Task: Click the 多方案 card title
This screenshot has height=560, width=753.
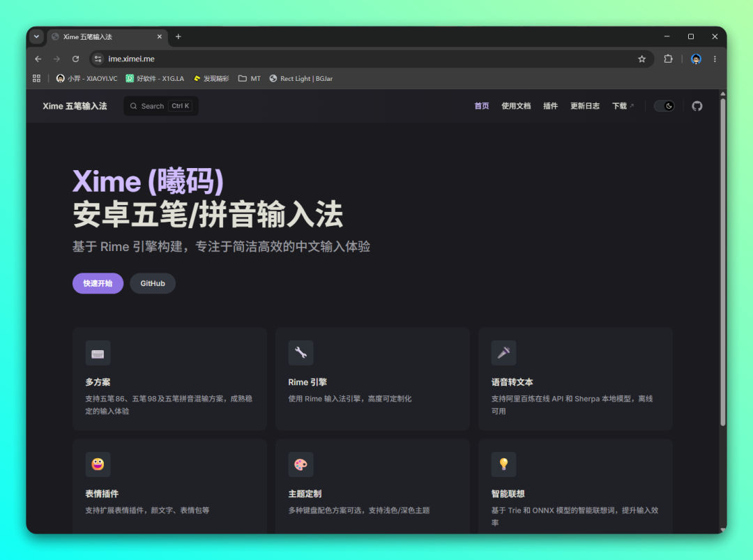Action: tap(98, 382)
